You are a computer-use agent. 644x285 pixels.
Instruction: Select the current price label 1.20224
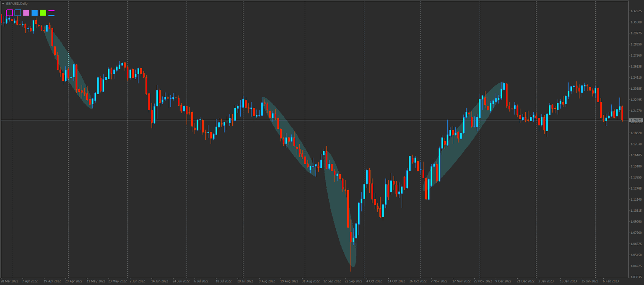point(636,120)
